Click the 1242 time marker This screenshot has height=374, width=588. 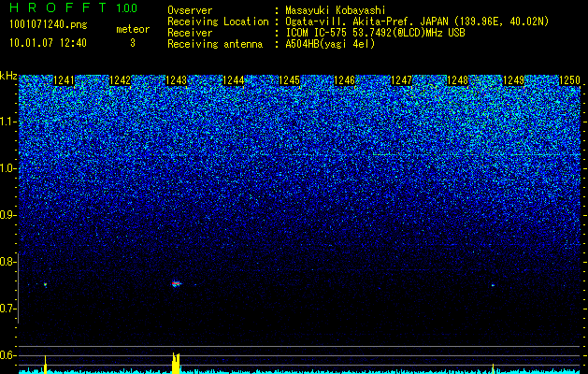click(120, 80)
